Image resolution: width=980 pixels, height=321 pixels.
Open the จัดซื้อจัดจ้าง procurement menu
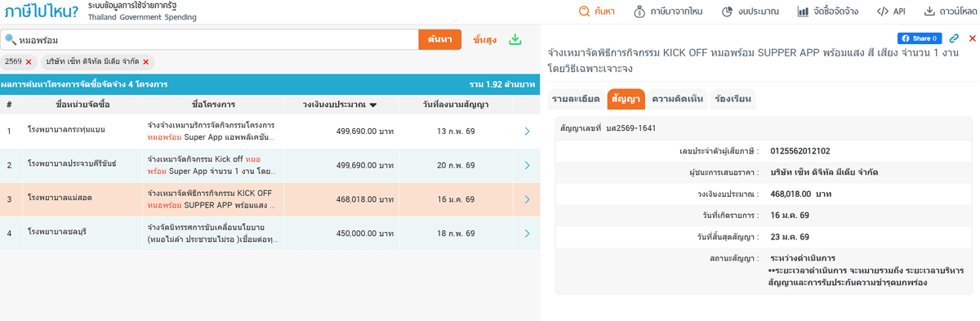click(827, 11)
